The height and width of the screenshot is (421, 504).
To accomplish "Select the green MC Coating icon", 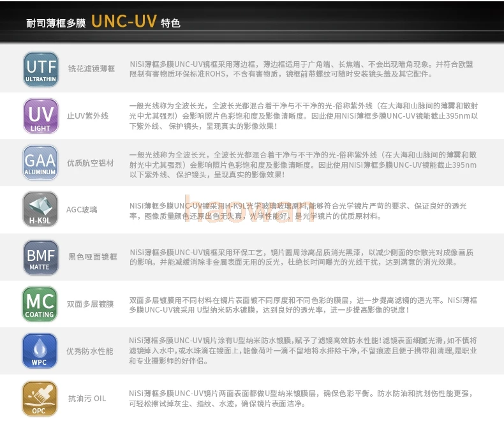I will [40, 304].
